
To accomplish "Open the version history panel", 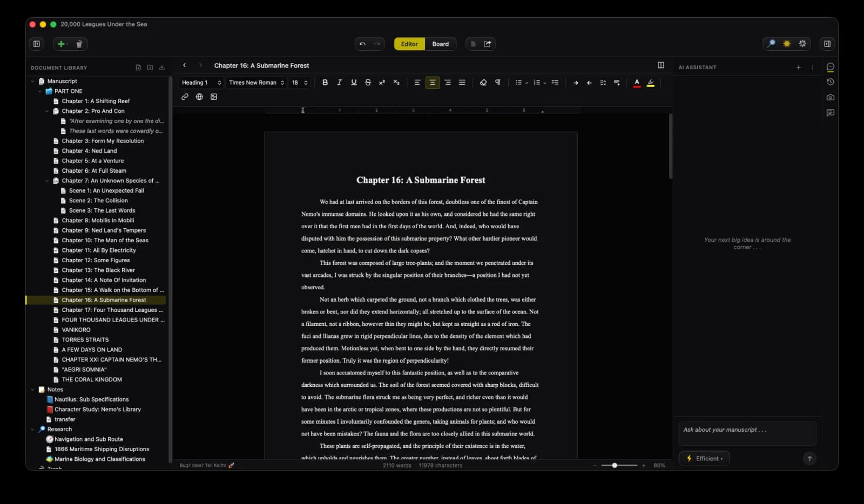I will click(x=831, y=82).
